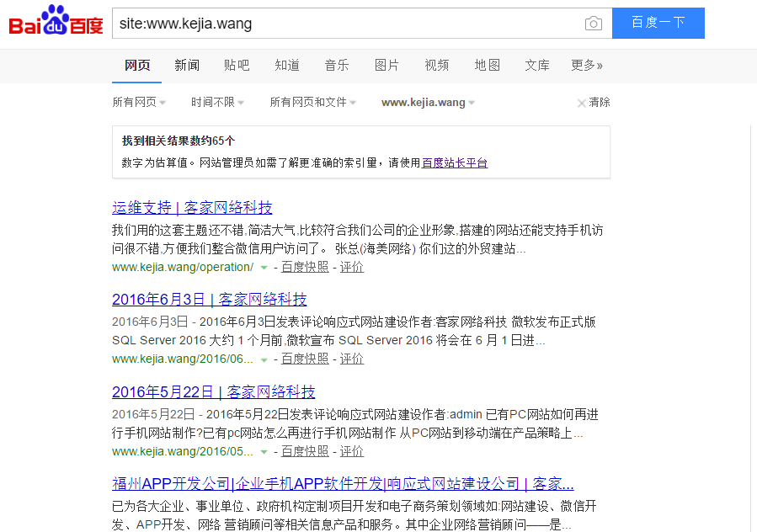
Task: Open 百度快照 for the 2016年6月3日 result
Action: [305, 359]
